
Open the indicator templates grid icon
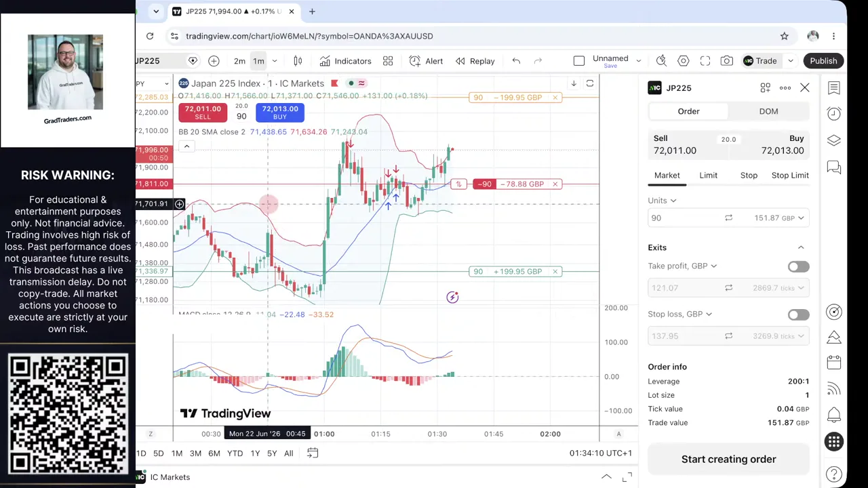(x=388, y=61)
